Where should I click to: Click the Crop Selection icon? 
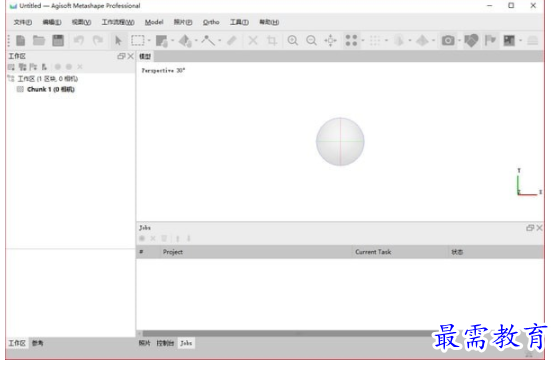tap(272, 40)
